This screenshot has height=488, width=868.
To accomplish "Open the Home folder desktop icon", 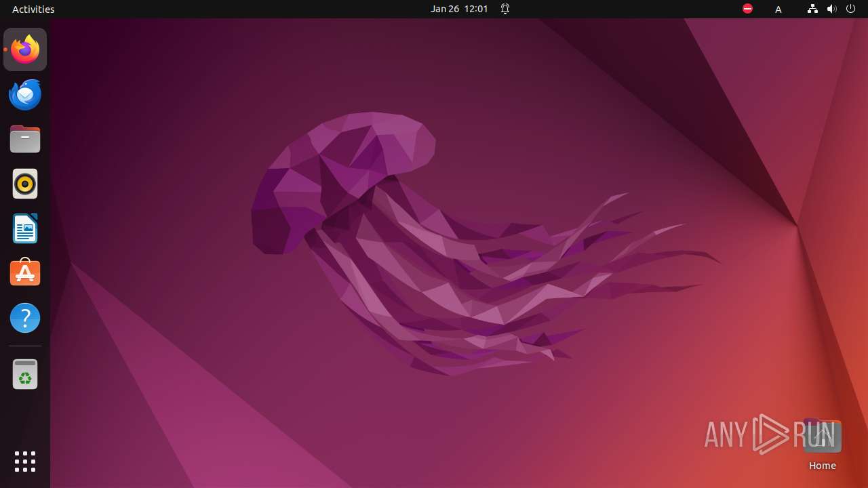I will (822, 445).
